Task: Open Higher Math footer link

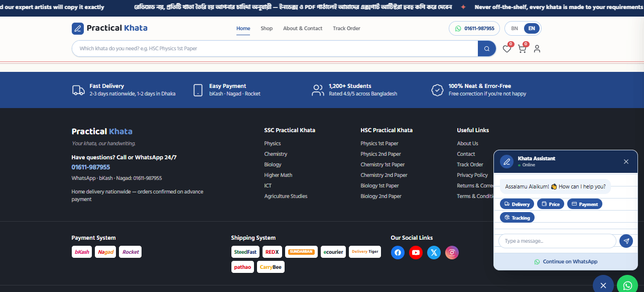Action: [278, 175]
